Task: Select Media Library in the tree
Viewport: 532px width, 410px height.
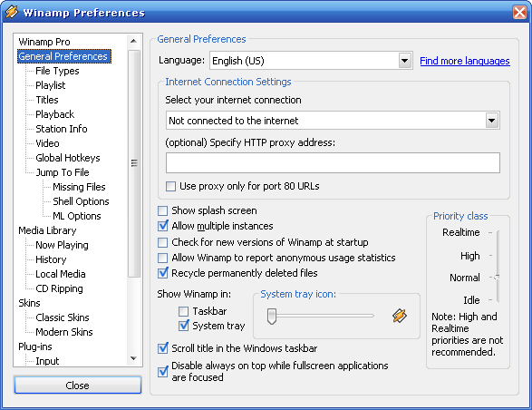Action: click(x=47, y=230)
